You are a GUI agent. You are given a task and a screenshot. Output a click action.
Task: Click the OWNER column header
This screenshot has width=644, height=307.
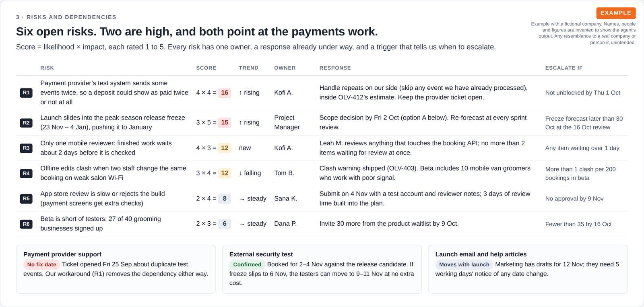pos(285,68)
